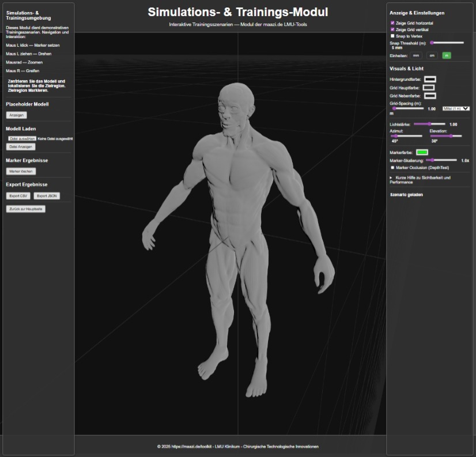This screenshot has width=476, height=457.
Task: Select the green m unit button
Action: [447, 55]
